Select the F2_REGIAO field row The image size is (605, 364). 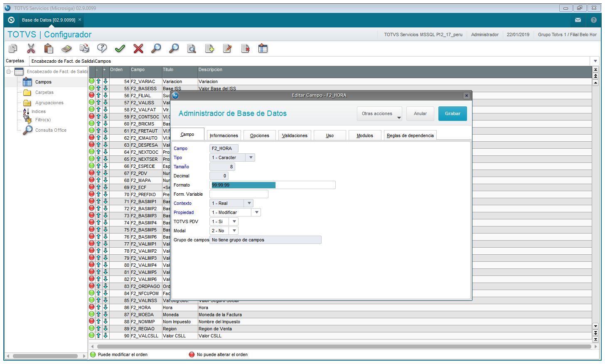click(x=340, y=329)
